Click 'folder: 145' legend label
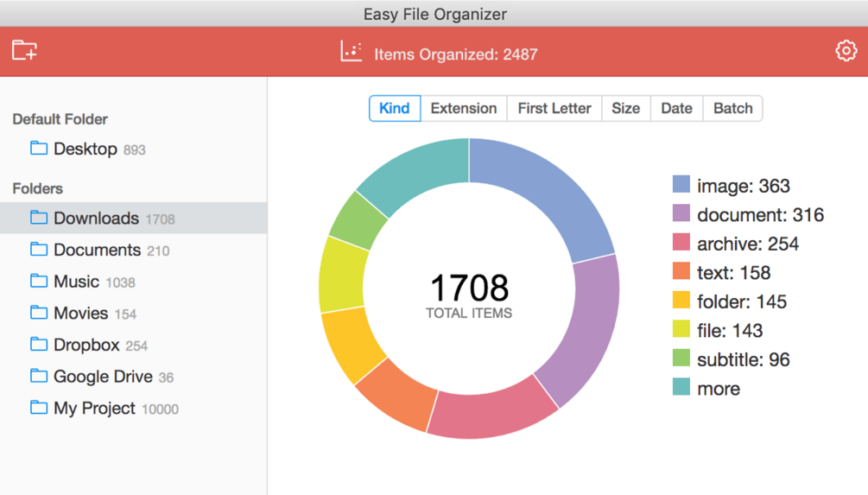This screenshot has width=868, height=495. pos(742,301)
